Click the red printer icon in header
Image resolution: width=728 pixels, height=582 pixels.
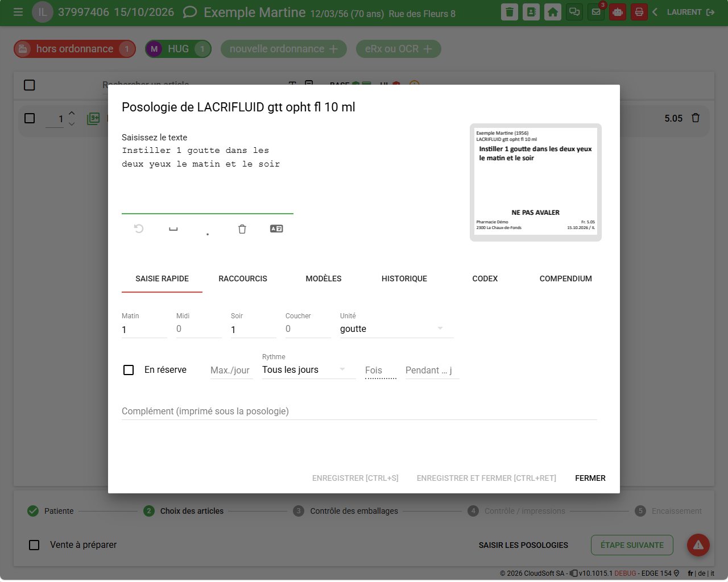pos(639,12)
